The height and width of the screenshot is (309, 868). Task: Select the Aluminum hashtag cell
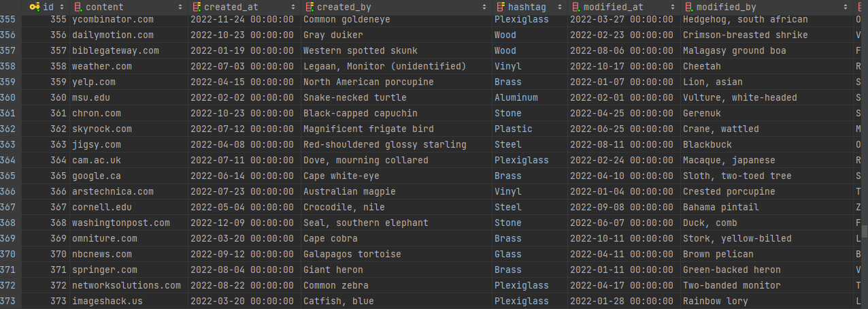click(x=529, y=97)
